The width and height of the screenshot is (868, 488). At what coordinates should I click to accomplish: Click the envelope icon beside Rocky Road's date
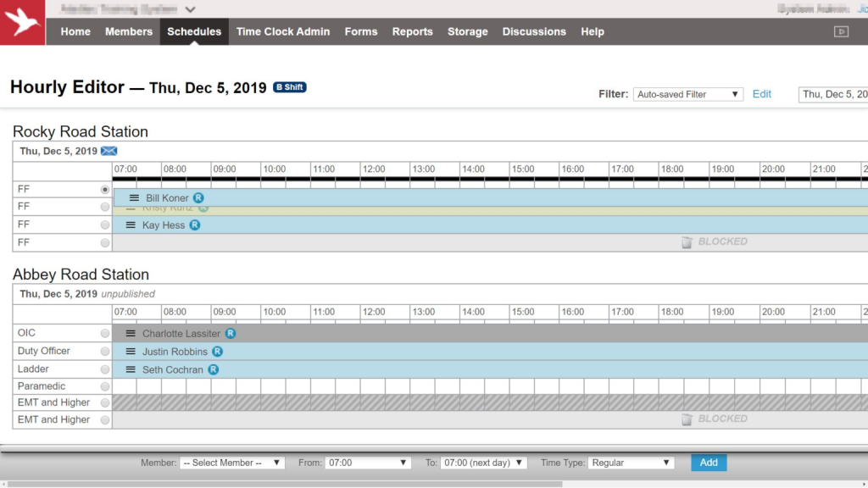(107, 150)
